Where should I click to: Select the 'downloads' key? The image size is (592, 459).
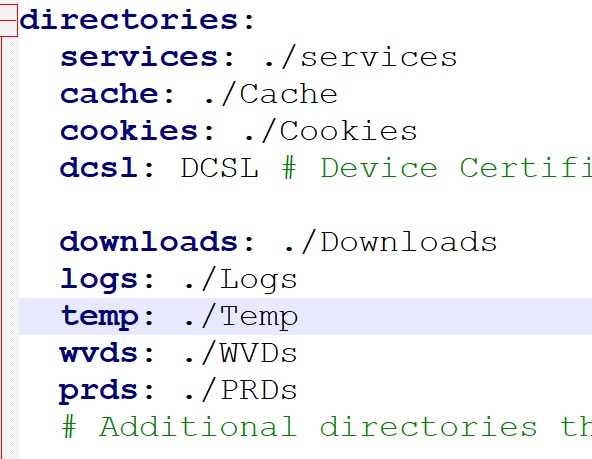[x=149, y=242]
